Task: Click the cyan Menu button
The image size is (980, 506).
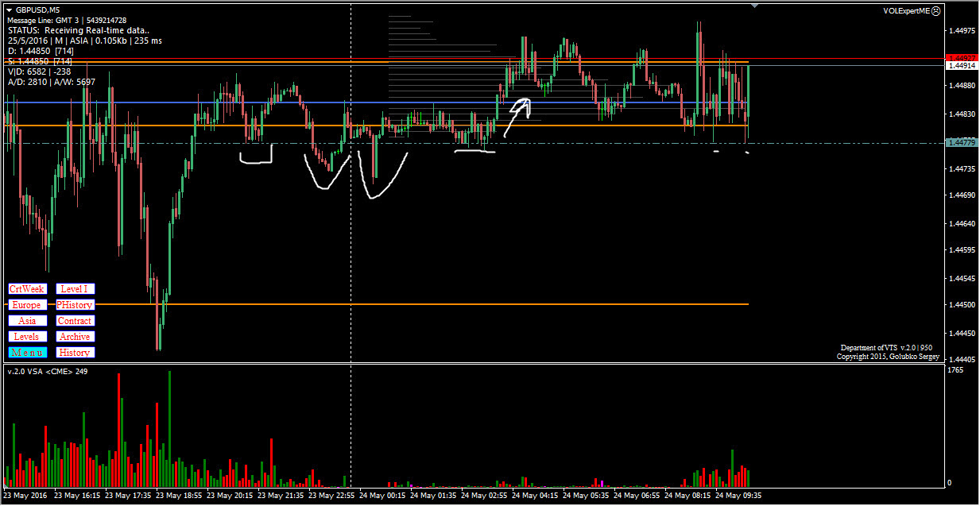Action: [27, 353]
